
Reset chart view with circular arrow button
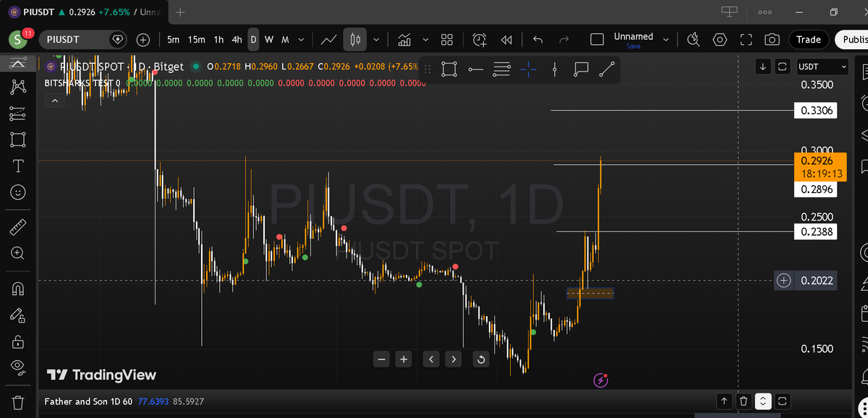click(481, 359)
